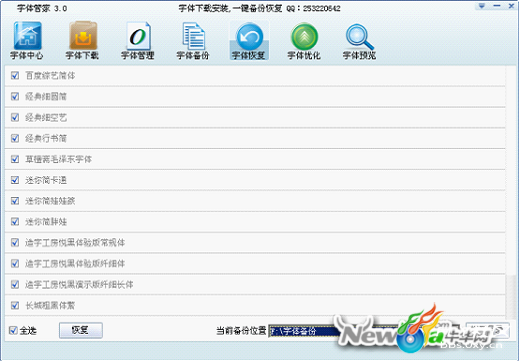The image size is (520, 361).
Task: Uncheck the 迷你简胖娃 checkbox
Action: click(x=15, y=222)
